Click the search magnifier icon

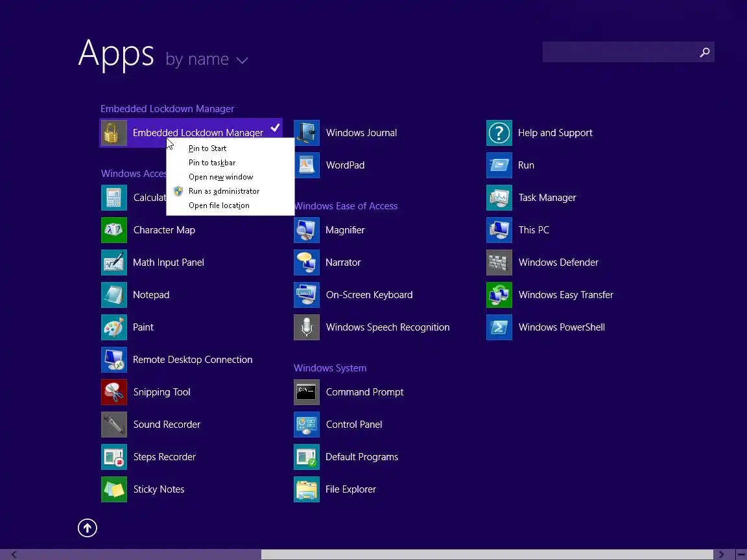click(x=705, y=52)
